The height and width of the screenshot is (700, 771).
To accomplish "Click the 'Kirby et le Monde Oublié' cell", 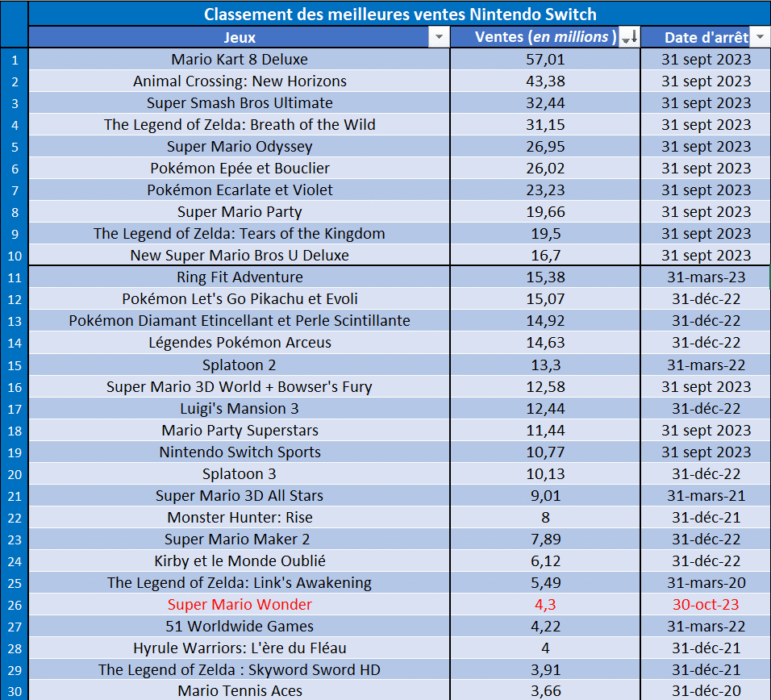I will [240, 560].
